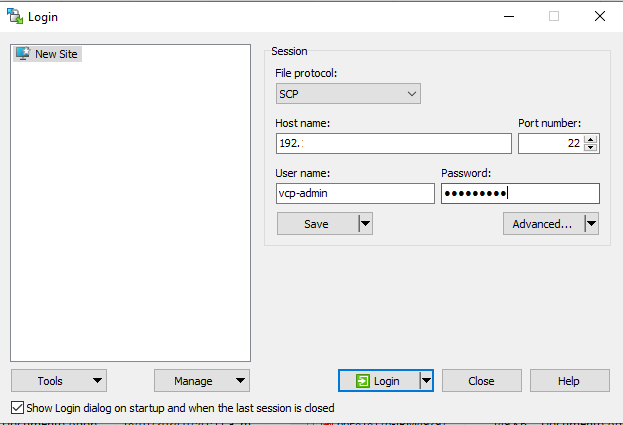Click the Advanced... button
Screen dimensions: 623x425
544,224
